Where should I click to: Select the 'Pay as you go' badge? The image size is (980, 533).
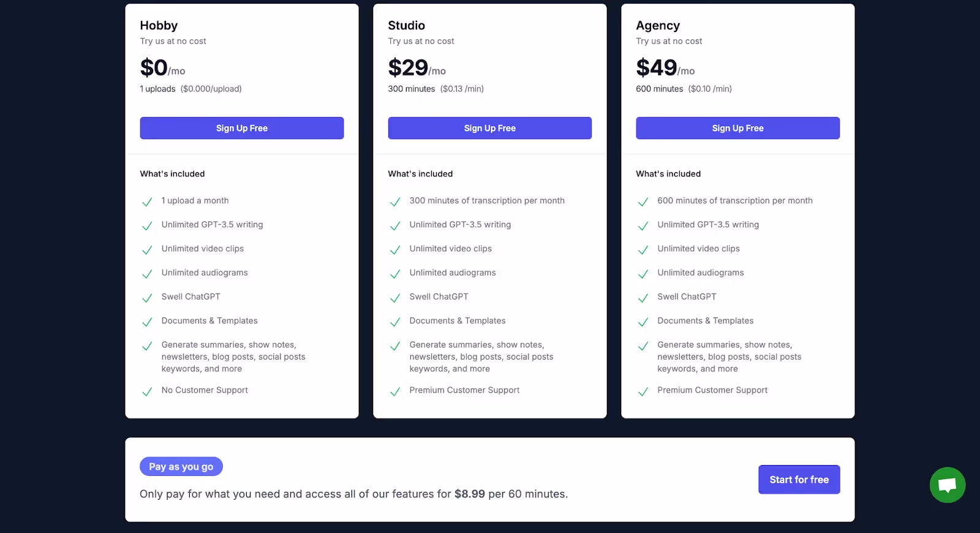pos(181,467)
